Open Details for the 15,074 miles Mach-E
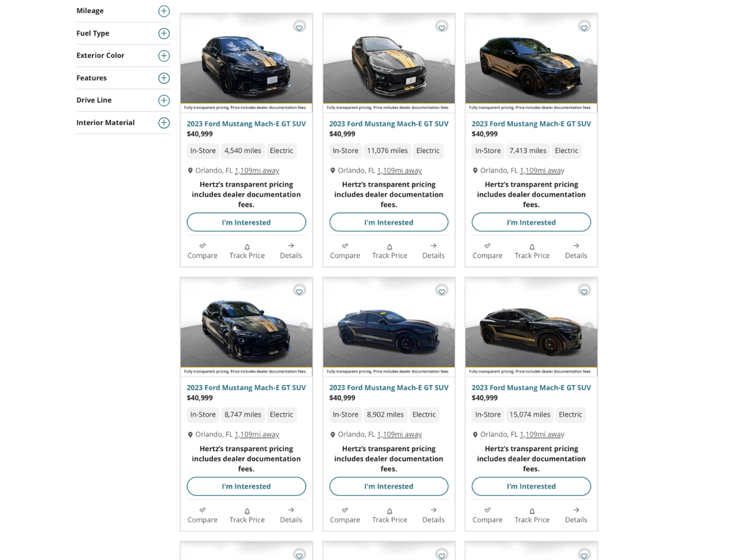747x560 pixels. click(x=576, y=515)
